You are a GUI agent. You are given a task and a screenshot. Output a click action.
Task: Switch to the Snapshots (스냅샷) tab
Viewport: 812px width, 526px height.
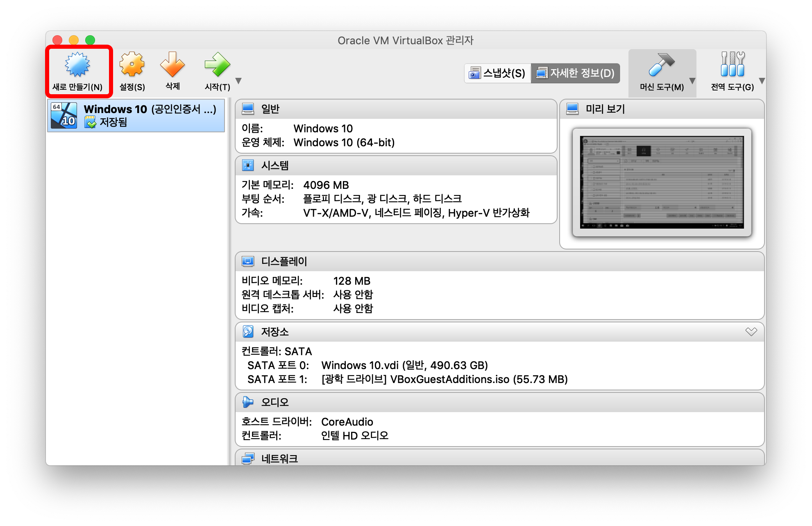point(497,73)
